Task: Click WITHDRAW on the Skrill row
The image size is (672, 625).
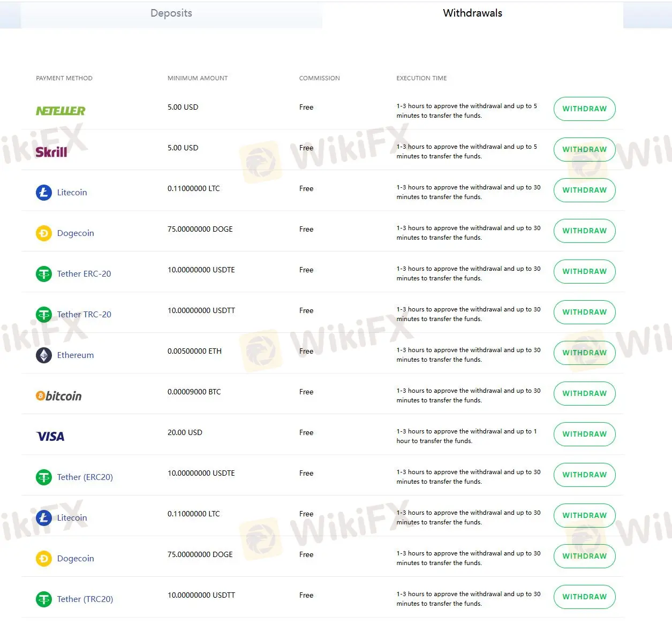Action: [584, 149]
